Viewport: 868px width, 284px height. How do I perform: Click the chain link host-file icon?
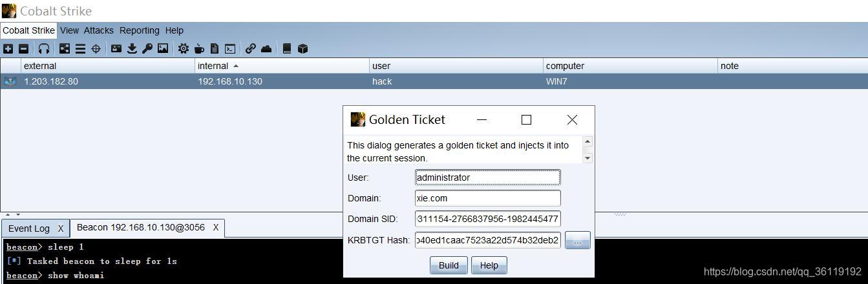click(x=251, y=48)
